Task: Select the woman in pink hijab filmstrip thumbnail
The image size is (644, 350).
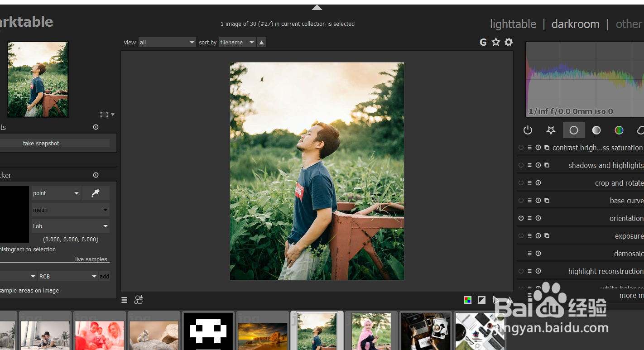Action: [371, 331]
